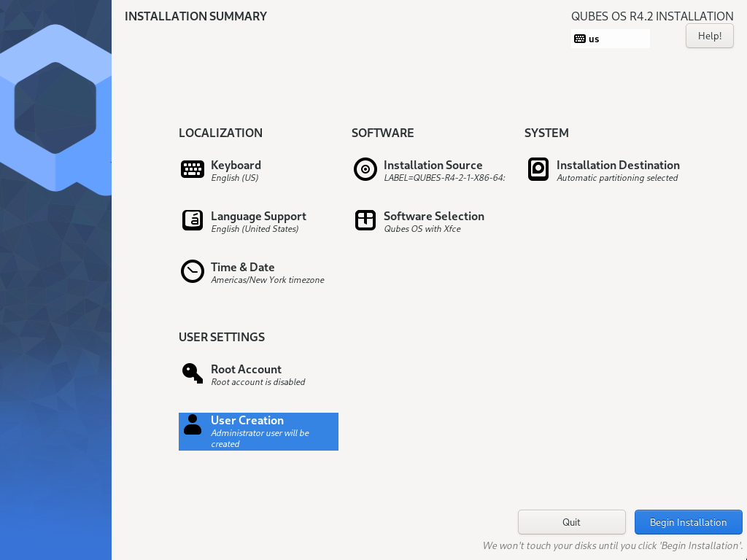Quit the Qubes OS installer
Image resolution: width=747 pixels, height=560 pixels.
coord(571,521)
